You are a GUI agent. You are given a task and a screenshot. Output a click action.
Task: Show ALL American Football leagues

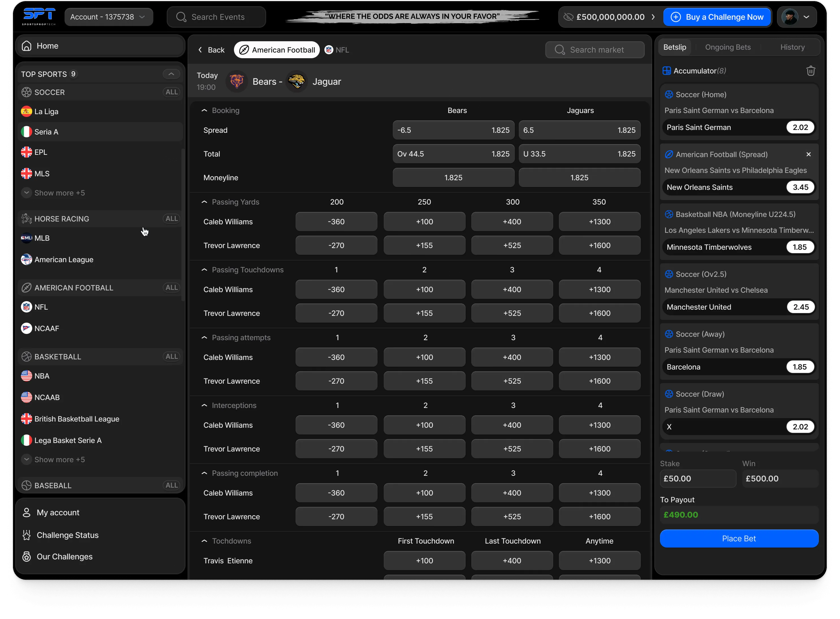coord(172,287)
